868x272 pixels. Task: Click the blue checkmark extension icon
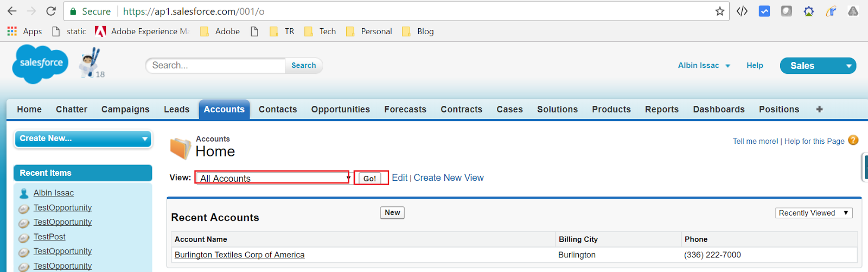(x=764, y=11)
